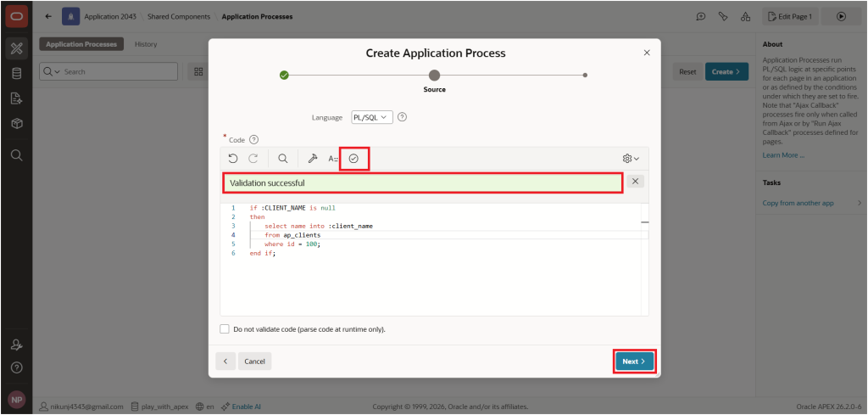Viewport: 868px width, 415px height.
Task: Click the play_with_apex workspace entry
Action: coord(160,407)
